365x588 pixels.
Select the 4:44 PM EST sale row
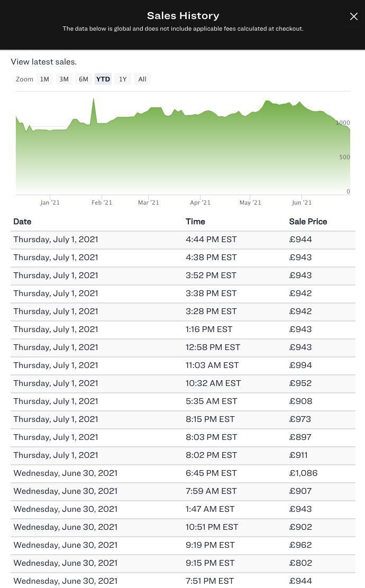182,240
